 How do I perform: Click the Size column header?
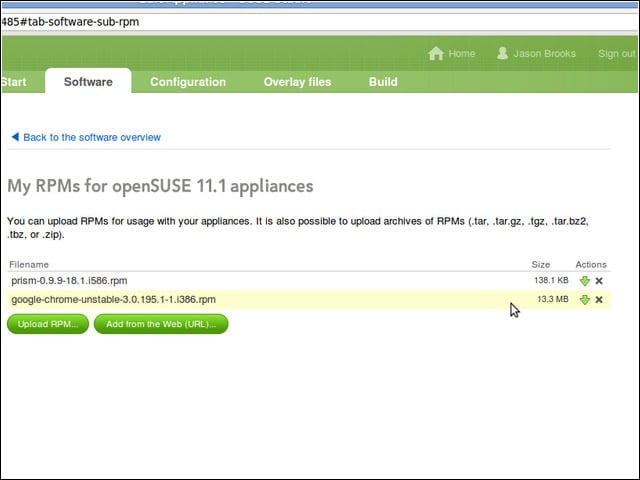pos(540,264)
